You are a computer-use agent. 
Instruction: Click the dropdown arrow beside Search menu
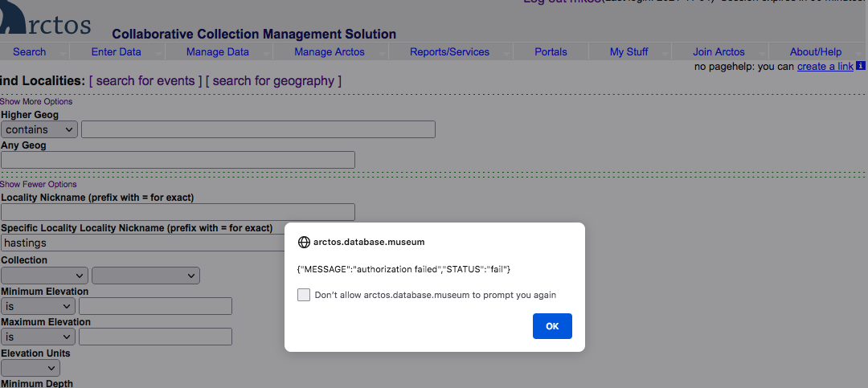pos(63,55)
